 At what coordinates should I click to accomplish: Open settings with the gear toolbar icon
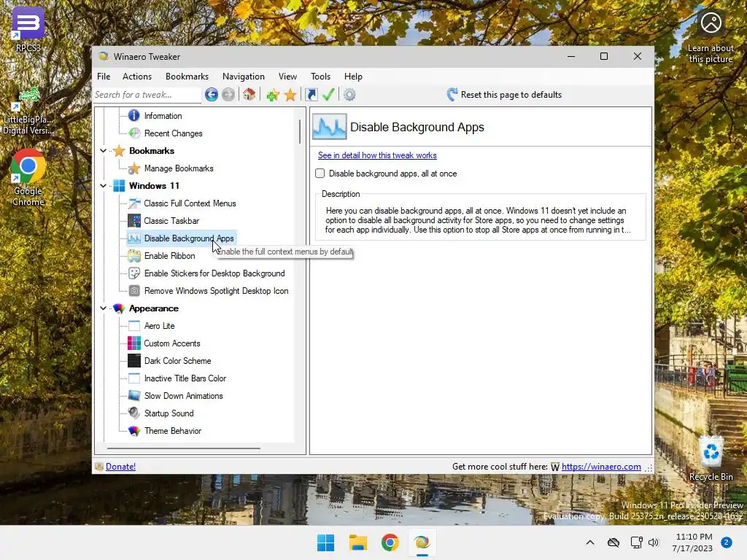click(x=349, y=95)
